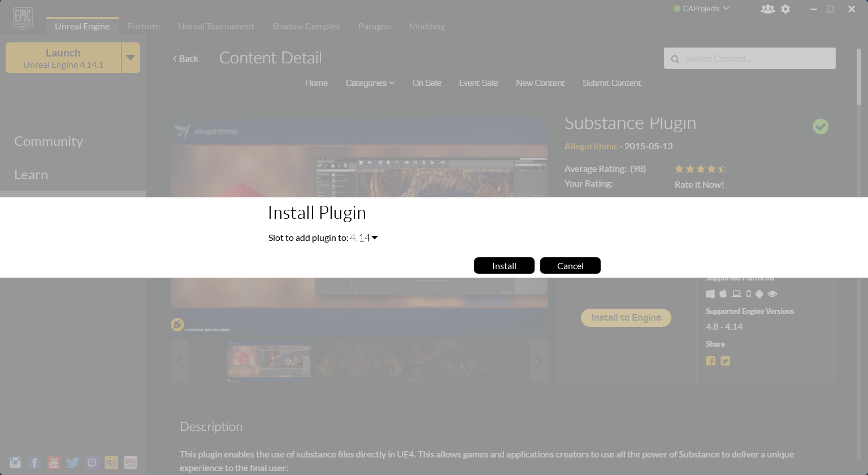Click the "Slot to add plugin to:" label
The width and height of the screenshot is (868, 475).
[x=308, y=237]
